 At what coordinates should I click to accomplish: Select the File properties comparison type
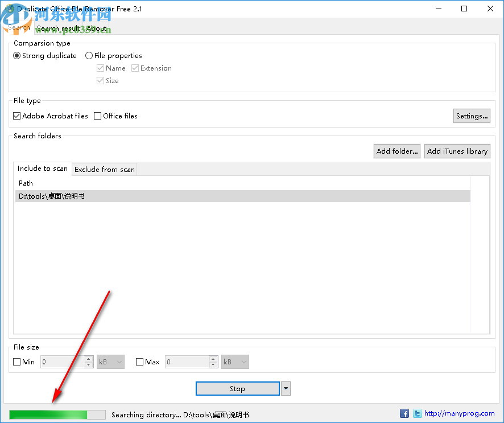[x=89, y=55]
